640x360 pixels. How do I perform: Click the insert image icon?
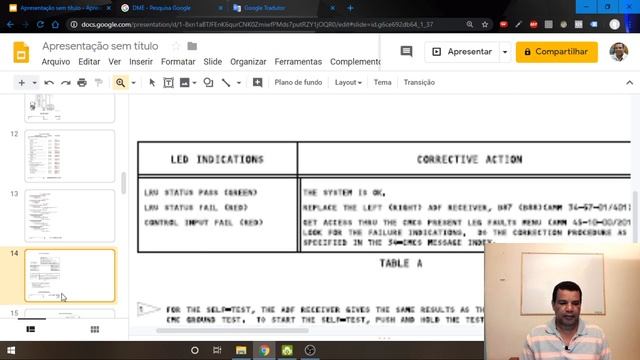coord(184,83)
